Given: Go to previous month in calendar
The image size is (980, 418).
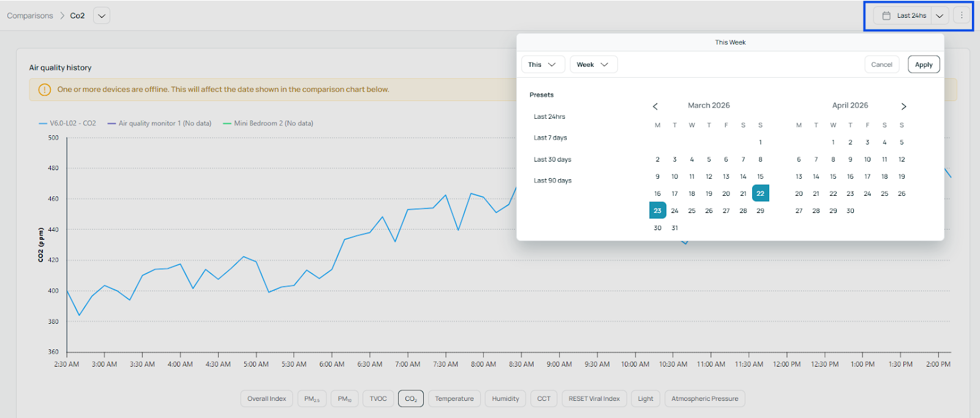Looking at the screenshot, I should (x=655, y=106).
